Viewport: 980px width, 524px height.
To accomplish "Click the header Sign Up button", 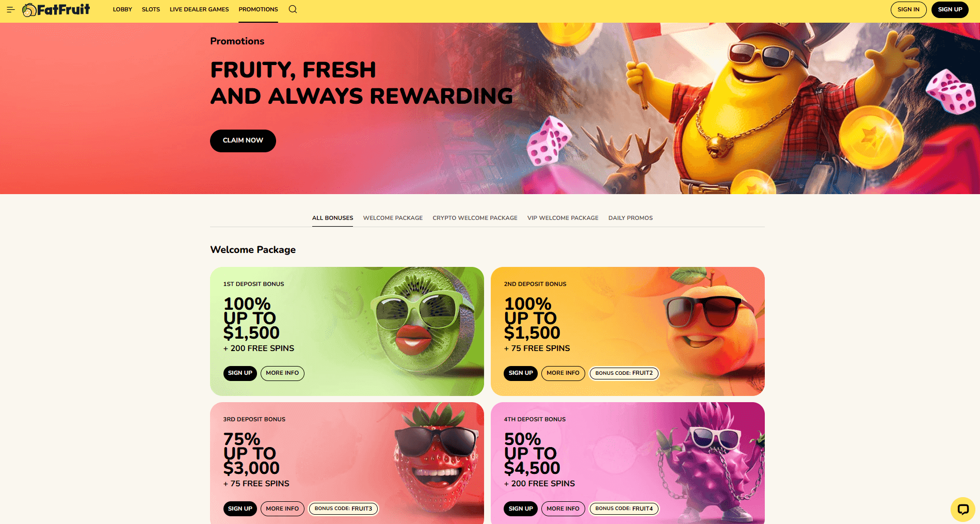I will point(950,9).
